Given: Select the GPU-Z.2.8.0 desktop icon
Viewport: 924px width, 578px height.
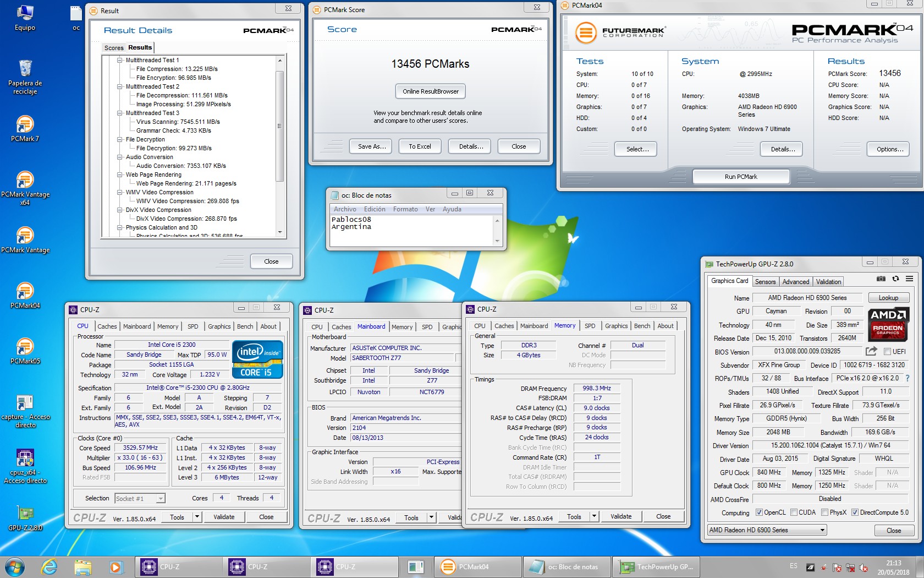Looking at the screenshot, I should tap(25, 519).
